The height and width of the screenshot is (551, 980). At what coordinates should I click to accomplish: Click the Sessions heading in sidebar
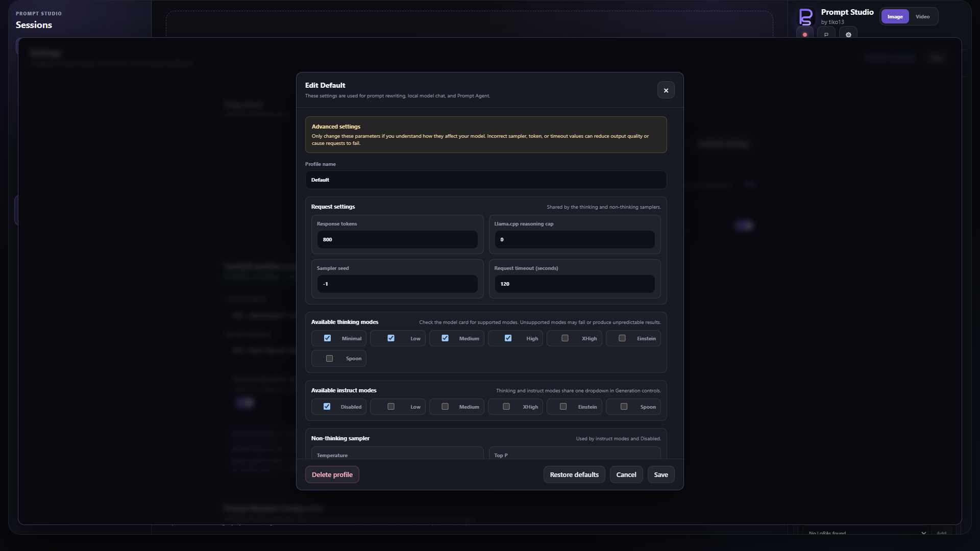(x=34, y=25)
